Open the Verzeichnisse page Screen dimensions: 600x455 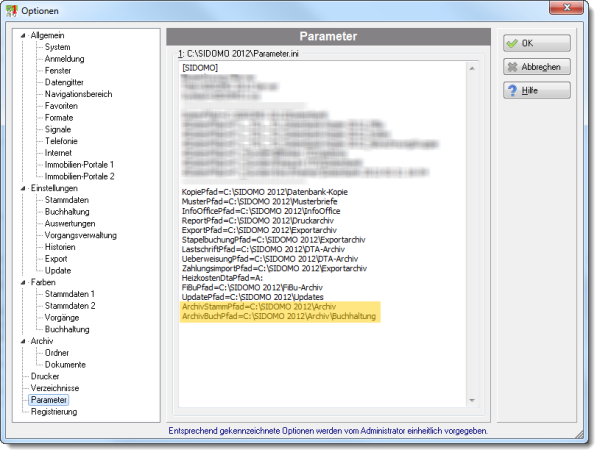[x=55, y=388]
